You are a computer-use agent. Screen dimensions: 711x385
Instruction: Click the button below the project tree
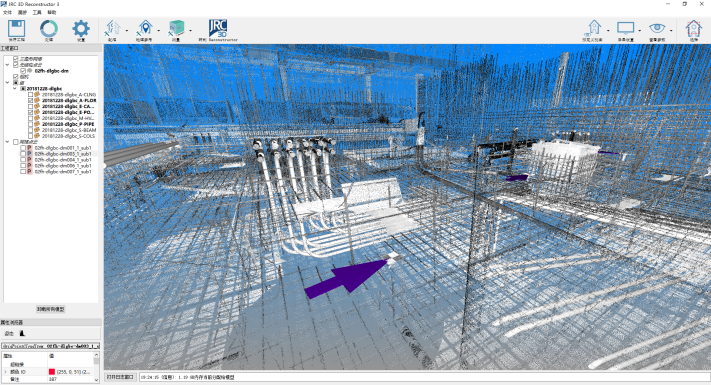pos(50,309)
